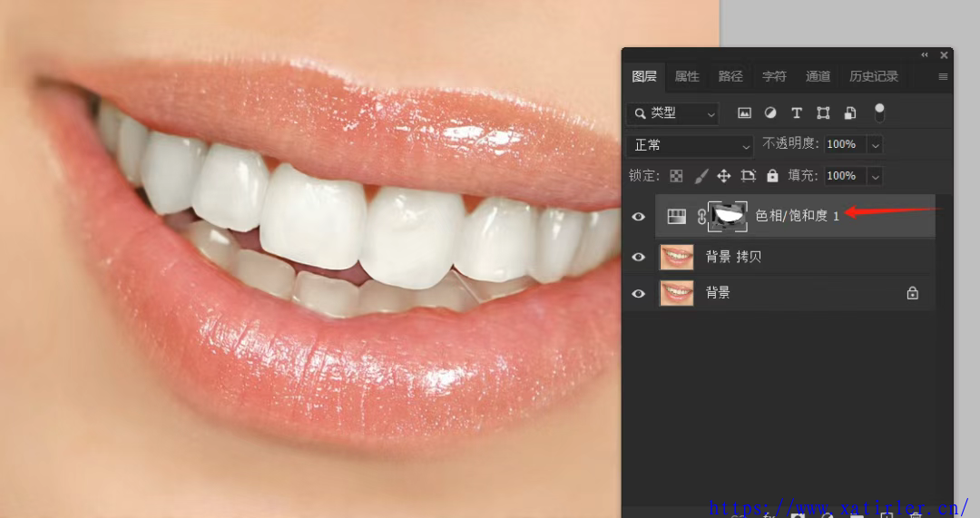Viewport: 980px width, 518px height.
Task: Toggle visibility of 背景 拷贝 layer
Action: [x=639, y=258]
